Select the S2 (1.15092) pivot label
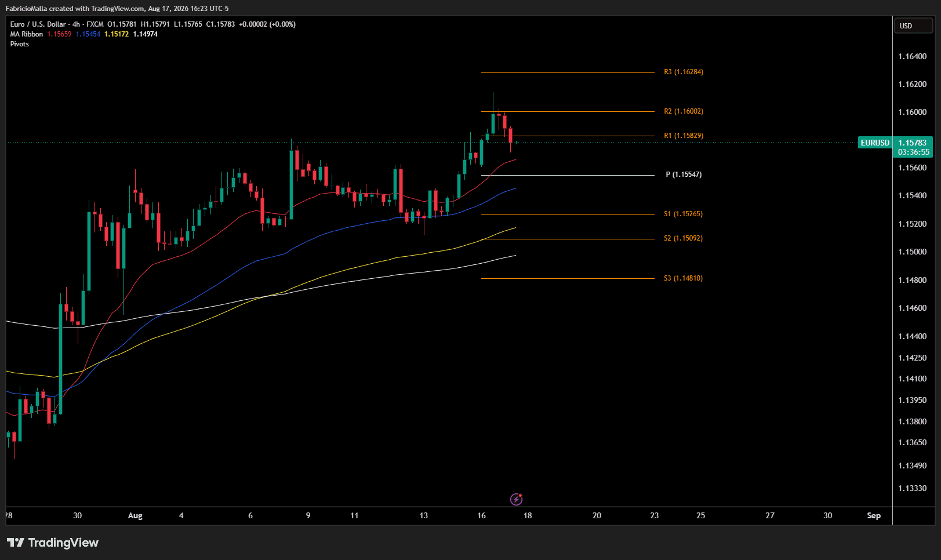Image resolution: width=941 pixels, height=560 pixels. 683,238
